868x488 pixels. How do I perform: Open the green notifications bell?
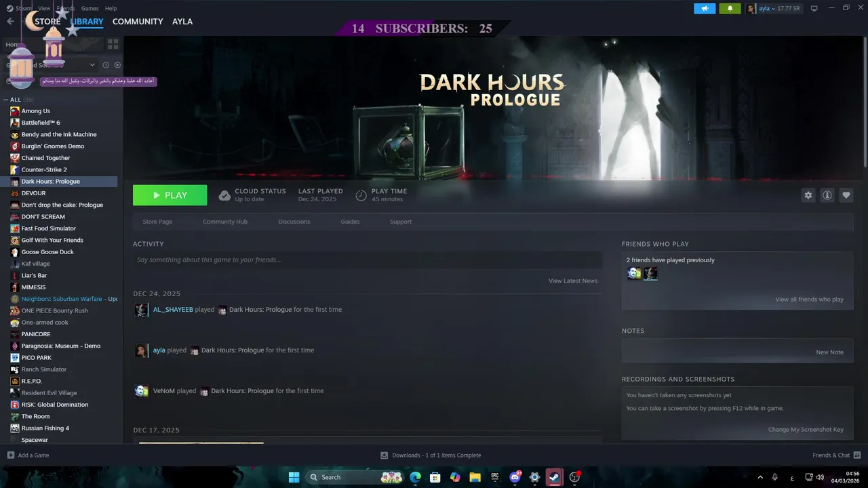click(x=730, y=8)
